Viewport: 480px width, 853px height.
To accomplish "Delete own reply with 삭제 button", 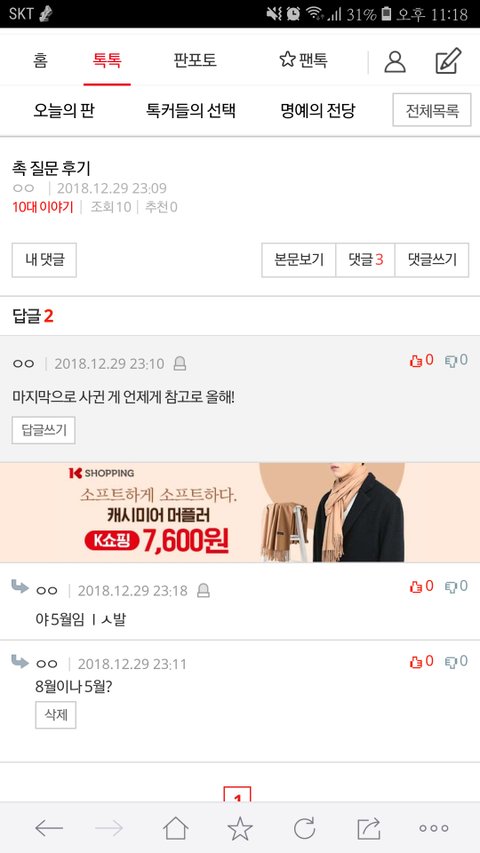I will click(56, 715).
